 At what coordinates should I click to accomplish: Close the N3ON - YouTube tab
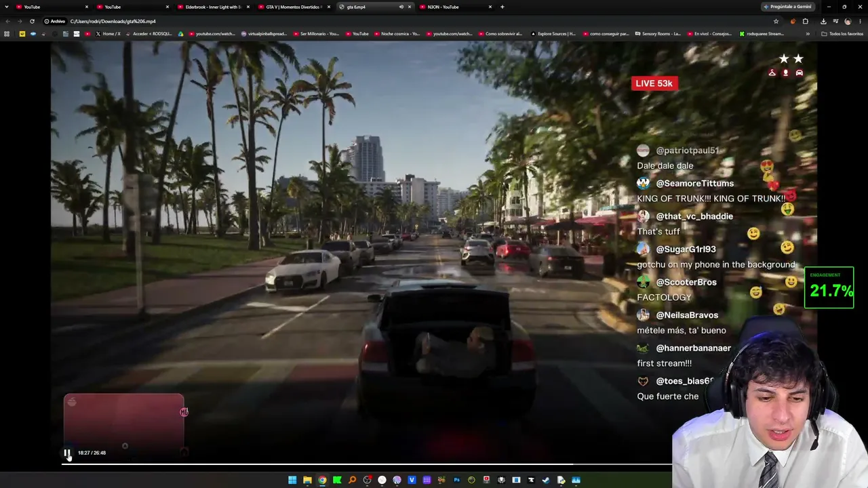click(x=490, y=7)
